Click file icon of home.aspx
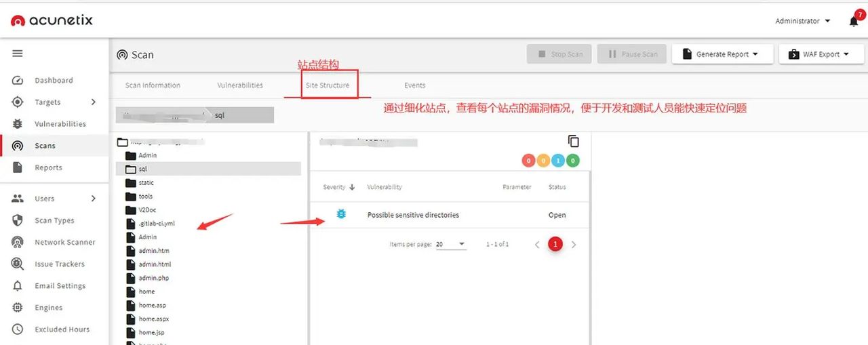The width and height of the screenshot is (868, 345). click(131, 319)
